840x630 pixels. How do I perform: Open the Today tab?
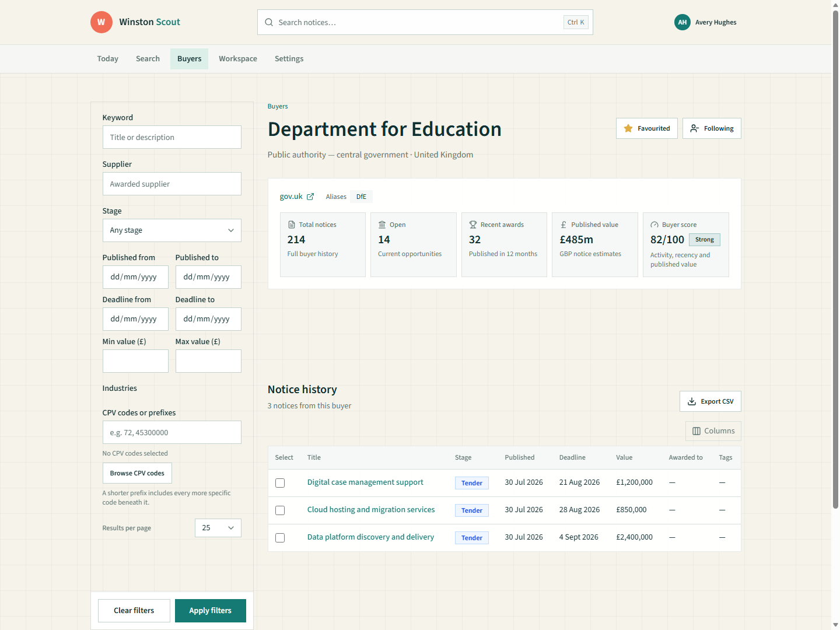coord(108,59)
